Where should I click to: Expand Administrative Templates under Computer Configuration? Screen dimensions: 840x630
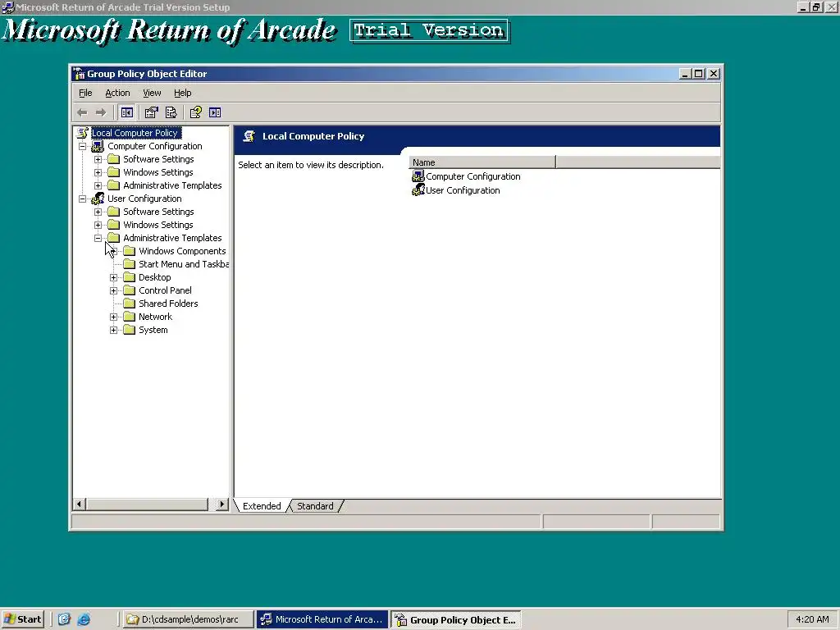[98, 186]
